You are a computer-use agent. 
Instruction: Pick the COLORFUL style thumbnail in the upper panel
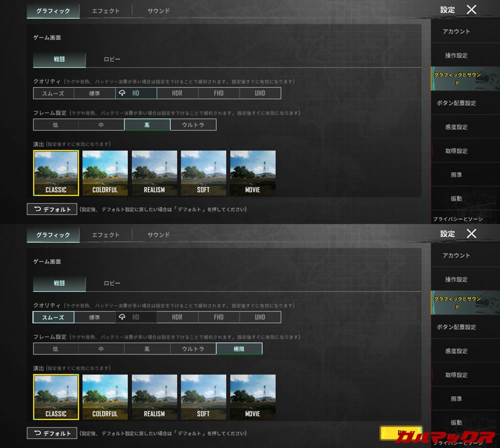pos(105,173)
